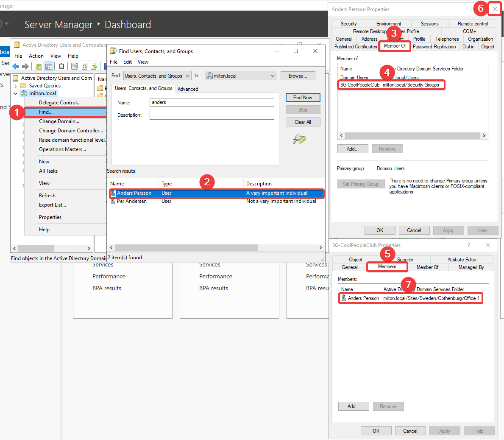Click the Forward arrow in ADUC toolbar
504x440 pixels.
click(25, 66)
